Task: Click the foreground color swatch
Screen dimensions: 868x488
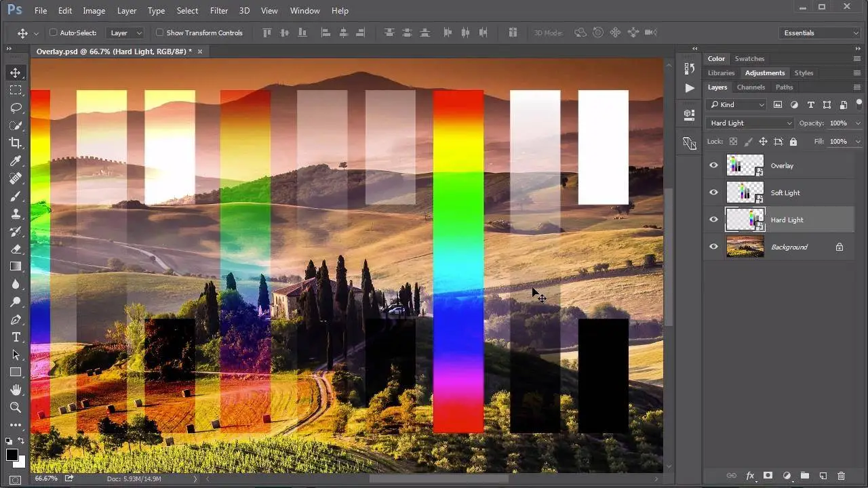Action: 12,455
